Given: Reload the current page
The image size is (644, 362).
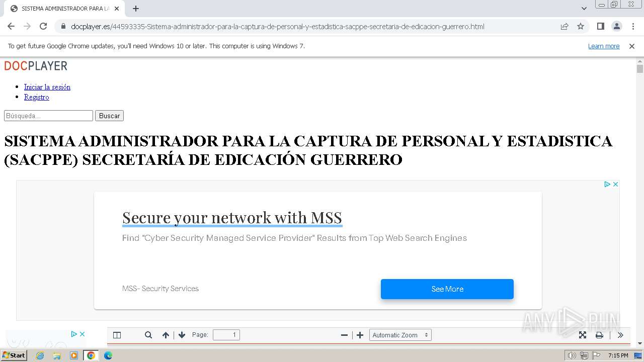Looking at the screenshot, I should pyautogui.click(x=43, y=27).
